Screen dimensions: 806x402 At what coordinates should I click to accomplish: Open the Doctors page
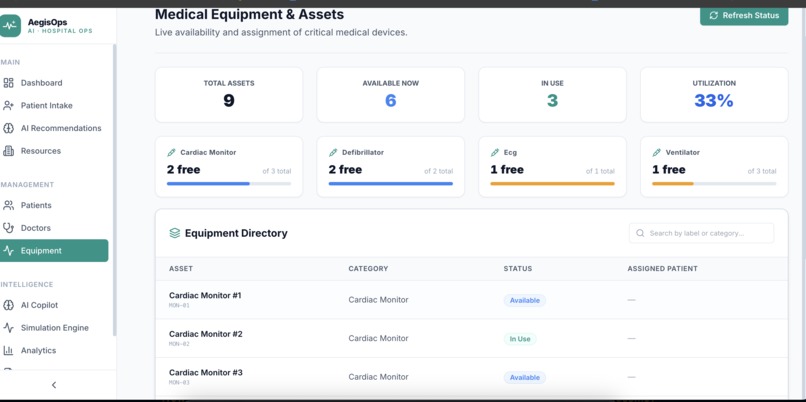pos(54,228)
